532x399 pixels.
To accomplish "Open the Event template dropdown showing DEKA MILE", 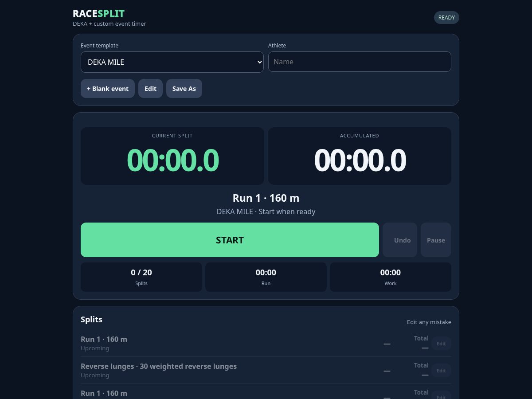I will point(172,62).
